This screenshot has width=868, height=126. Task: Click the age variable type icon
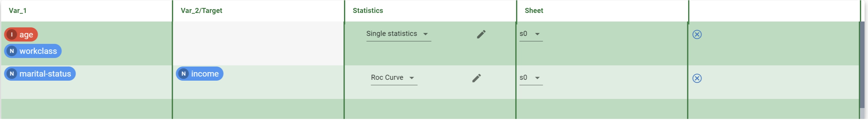point(12,34)
